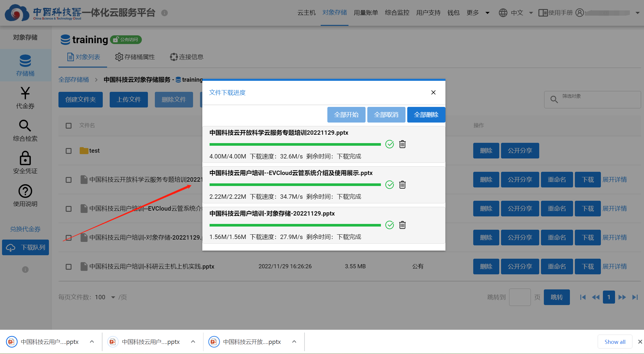
Task: Go to previous page icon
Action: (596, 297)
